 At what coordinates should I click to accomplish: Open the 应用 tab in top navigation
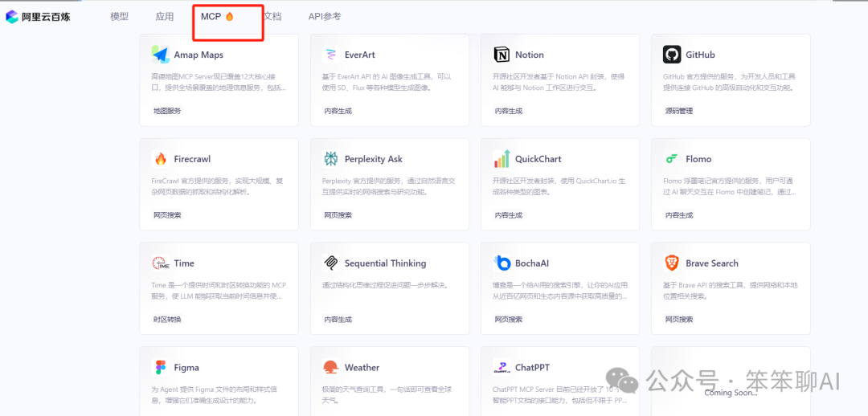coord(165,17)
